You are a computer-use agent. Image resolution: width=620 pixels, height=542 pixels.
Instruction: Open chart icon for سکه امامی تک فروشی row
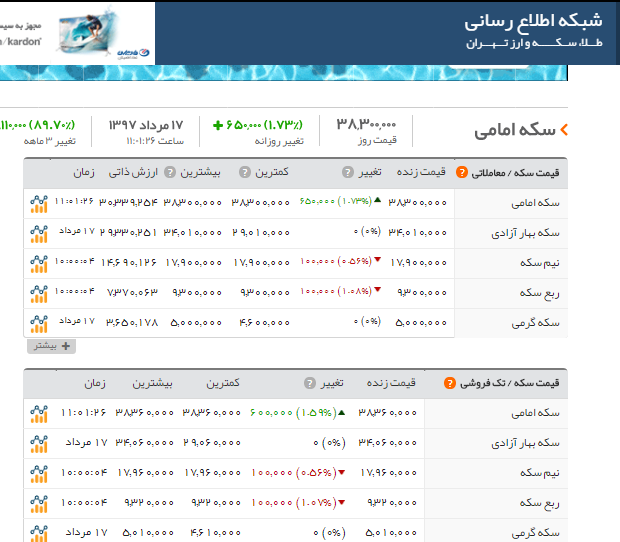(x=39, y=414)
